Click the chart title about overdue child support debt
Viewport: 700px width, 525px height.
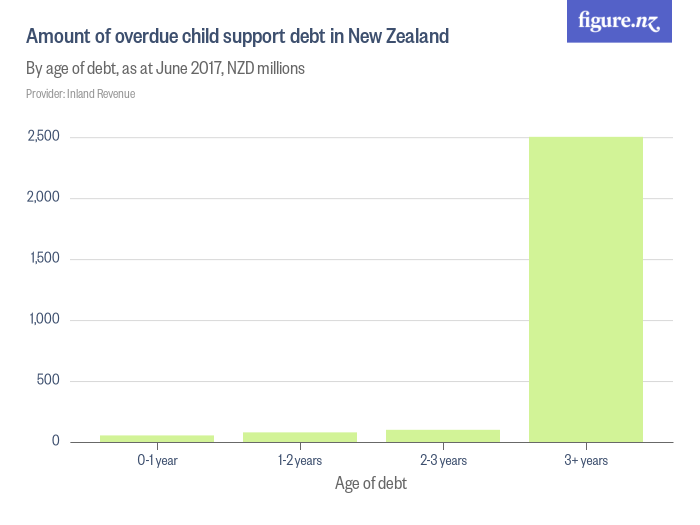click(x=237, y=37)
